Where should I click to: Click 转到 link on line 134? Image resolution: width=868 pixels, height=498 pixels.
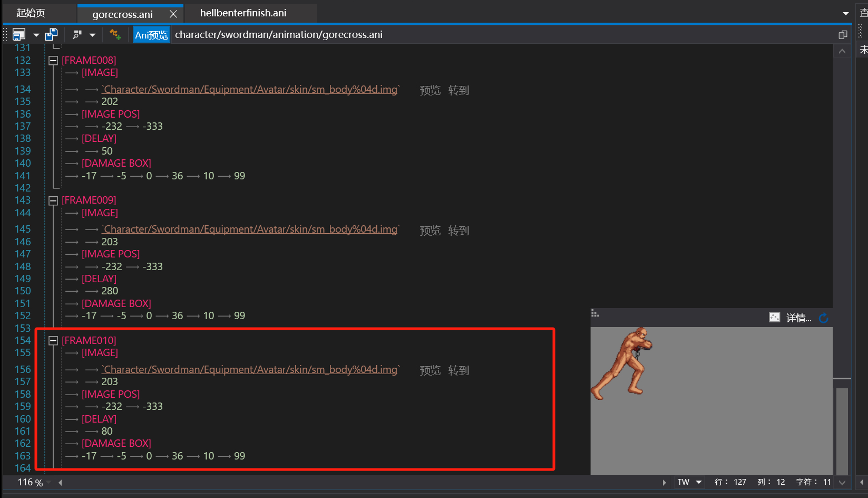(459, 91)
